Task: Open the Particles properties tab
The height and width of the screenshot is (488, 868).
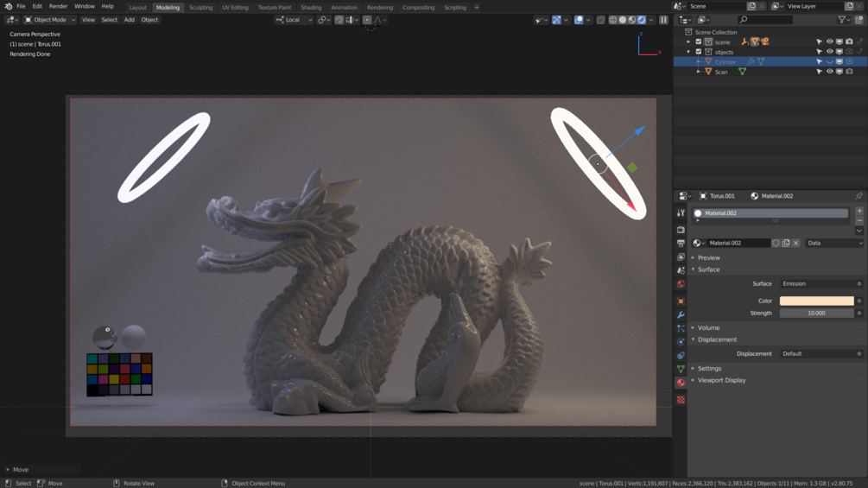Action: click(x=681, y=329)
